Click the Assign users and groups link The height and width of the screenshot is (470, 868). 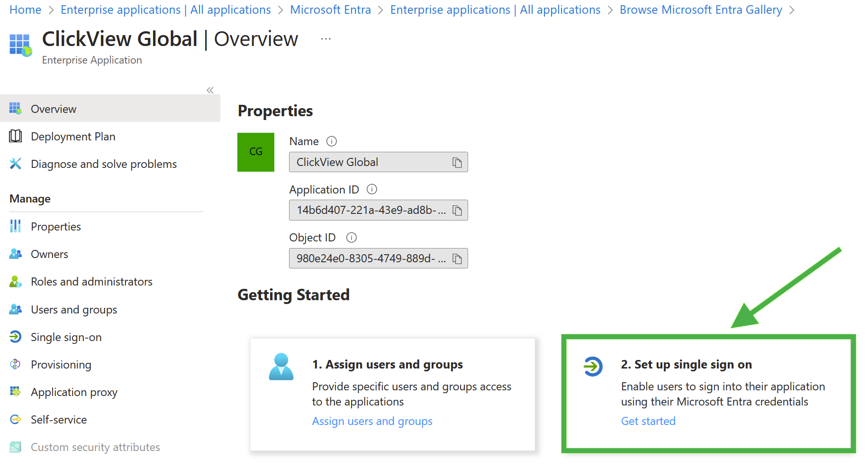[x=372, y=421]
